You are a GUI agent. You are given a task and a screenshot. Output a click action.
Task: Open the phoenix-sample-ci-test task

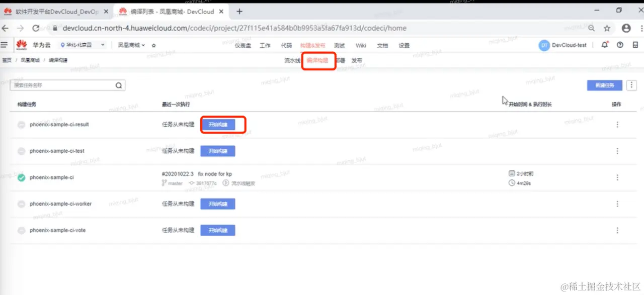(57, 151)
